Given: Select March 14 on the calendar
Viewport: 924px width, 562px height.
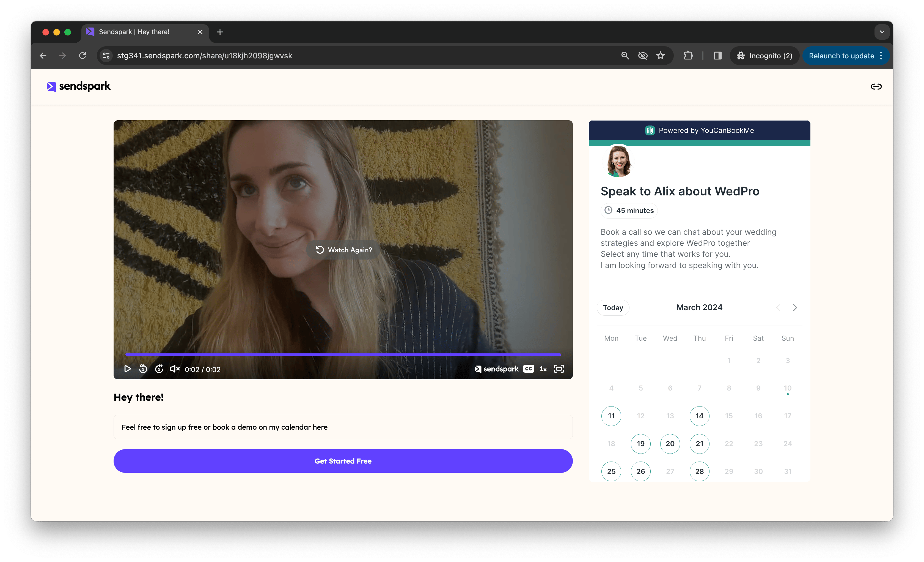Looking at the screenshot, I should 699,416.
